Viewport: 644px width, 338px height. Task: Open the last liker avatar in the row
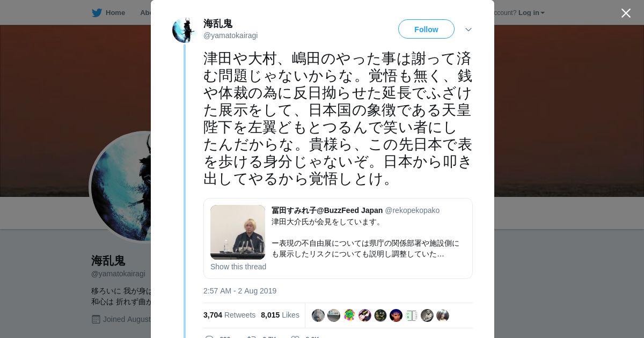443,315
